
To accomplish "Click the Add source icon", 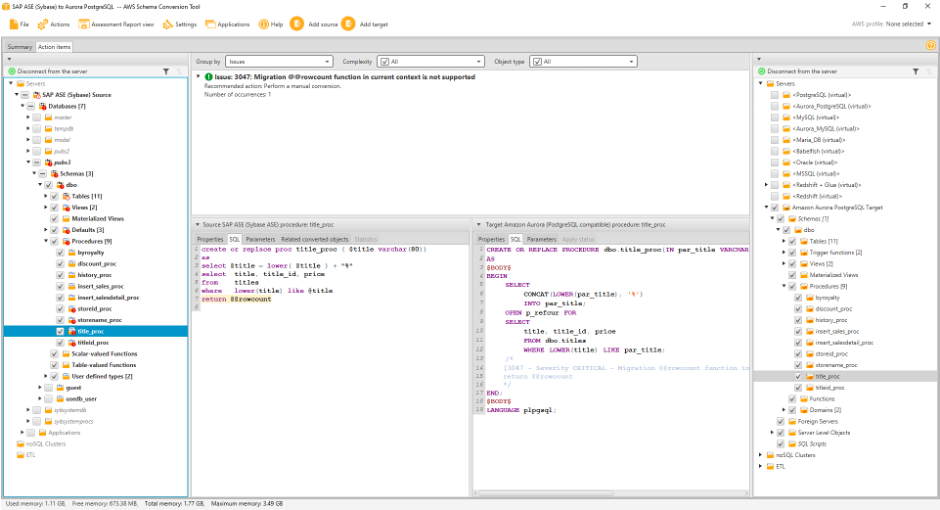I will click(x=297, y=23).
